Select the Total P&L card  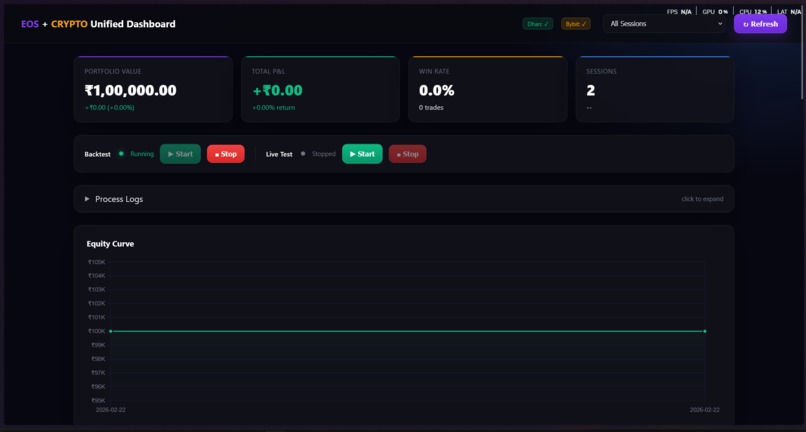(320, 89)
